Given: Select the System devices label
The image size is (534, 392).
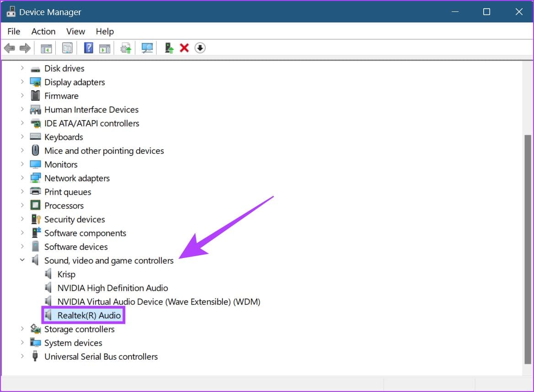Looking at the screenshot, I should pos(73,343).
